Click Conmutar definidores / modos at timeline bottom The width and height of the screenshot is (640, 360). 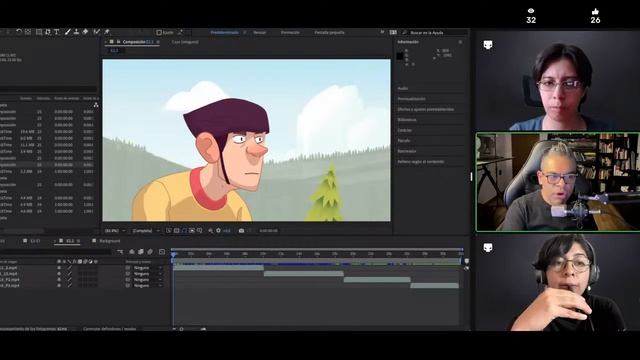point(109,329)
